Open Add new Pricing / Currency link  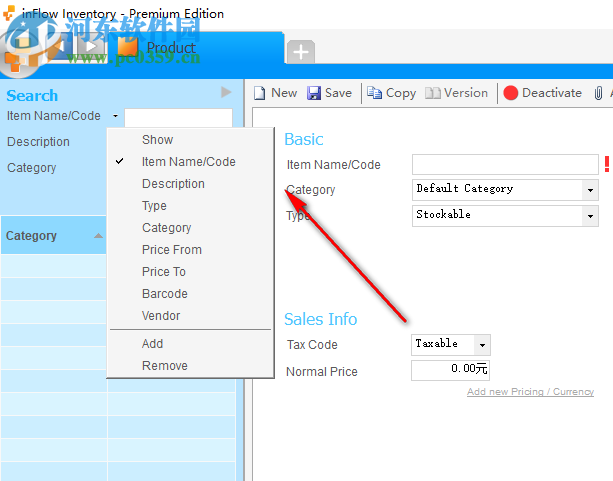[x=531, y=392]
